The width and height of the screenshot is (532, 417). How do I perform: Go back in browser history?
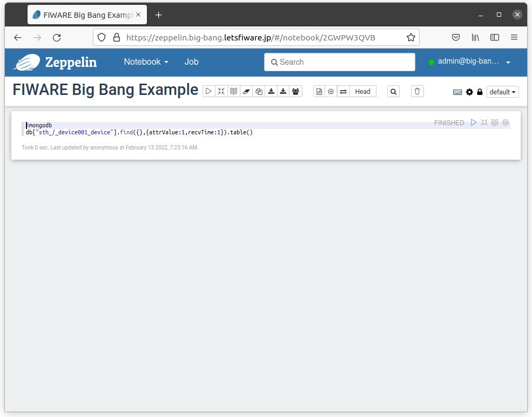pyautogui.click(x=18, y=38)
